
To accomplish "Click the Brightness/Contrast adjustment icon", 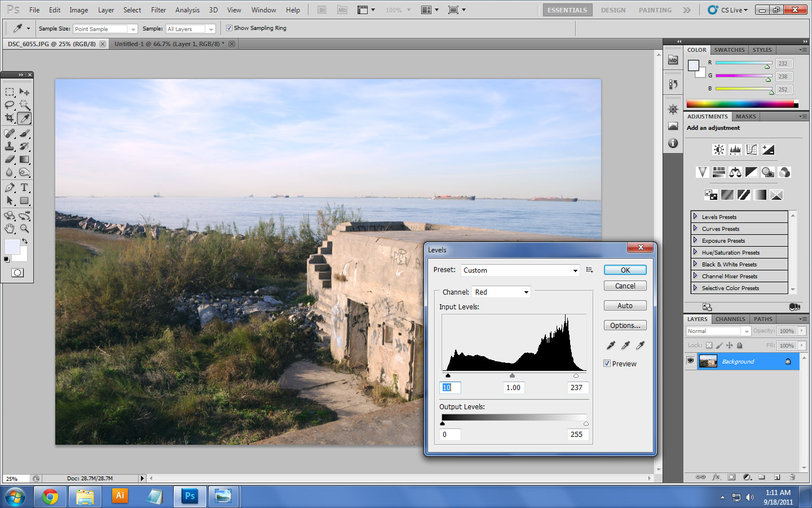I will [x=718, y=150].
